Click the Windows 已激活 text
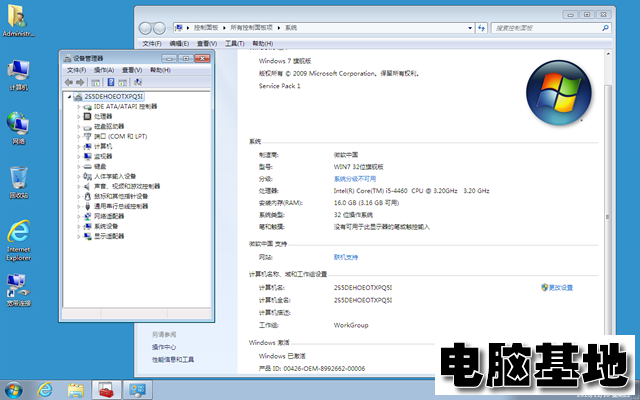The height and width of the screenshot is (400, 640). [282, 356]
